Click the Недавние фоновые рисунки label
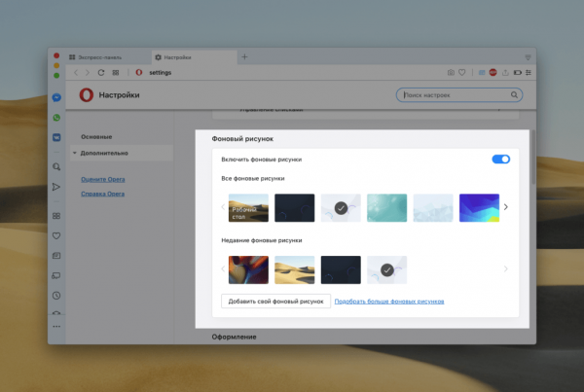 click(262, 240)
